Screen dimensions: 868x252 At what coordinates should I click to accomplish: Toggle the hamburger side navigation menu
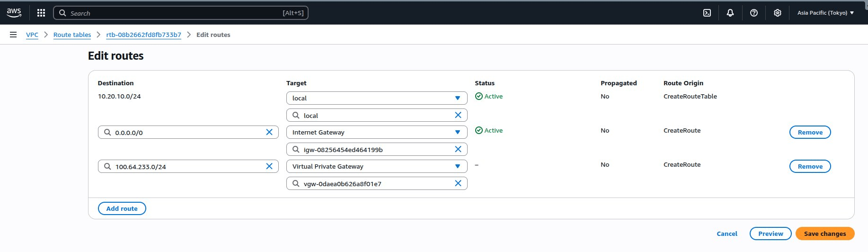[x=13, y=35]
